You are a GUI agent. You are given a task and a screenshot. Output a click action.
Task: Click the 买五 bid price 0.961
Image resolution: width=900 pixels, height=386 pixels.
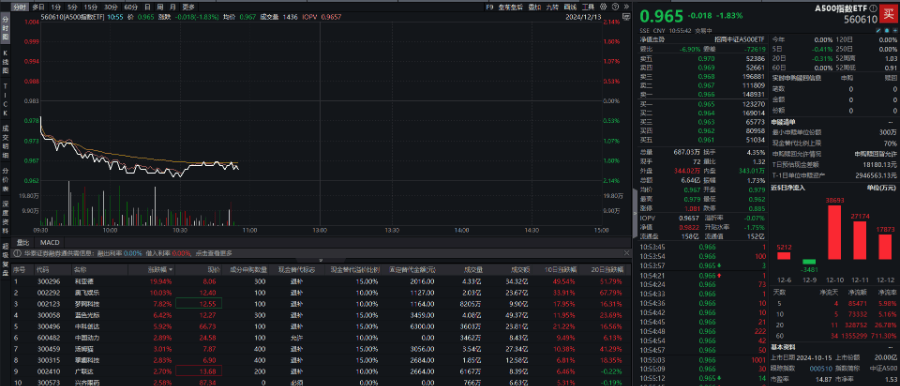(706, 139)
